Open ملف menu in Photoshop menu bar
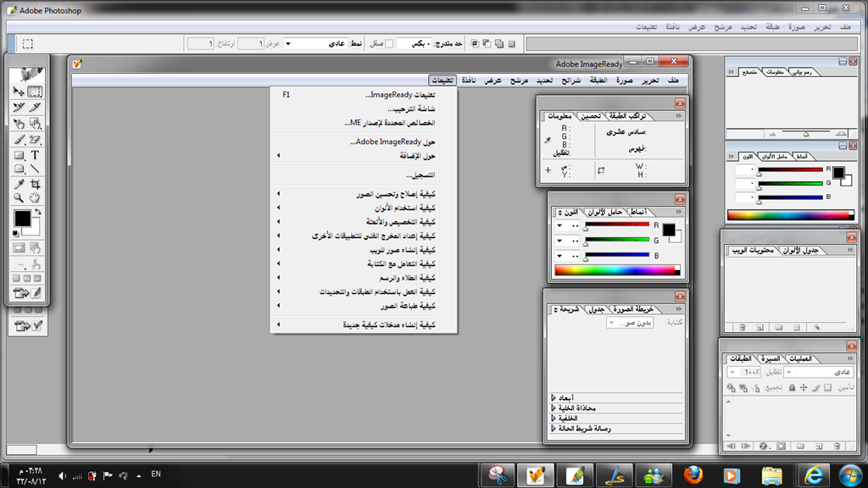This screenshot has height=488, width=868. pos(845,26)
